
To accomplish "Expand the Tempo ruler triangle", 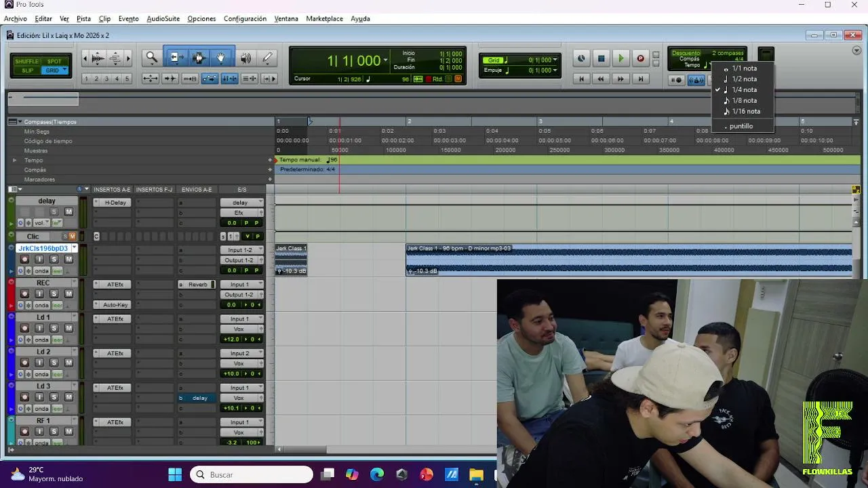I will [x=14, y=161].
